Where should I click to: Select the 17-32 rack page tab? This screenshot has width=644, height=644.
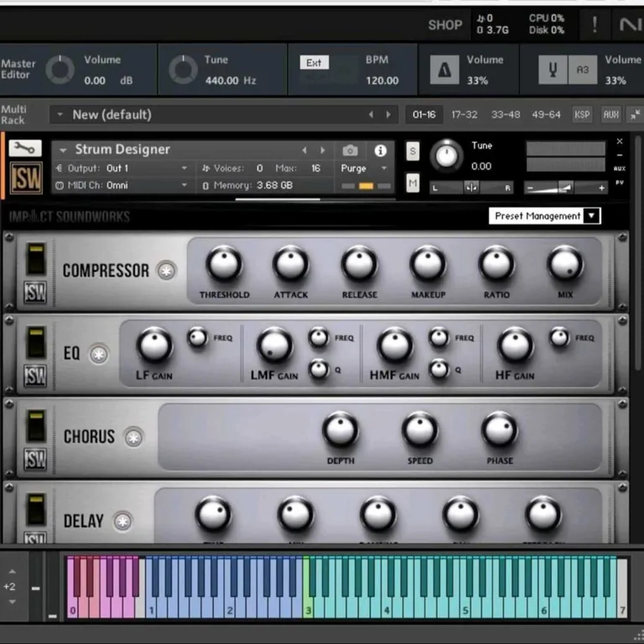coord(464,115)
